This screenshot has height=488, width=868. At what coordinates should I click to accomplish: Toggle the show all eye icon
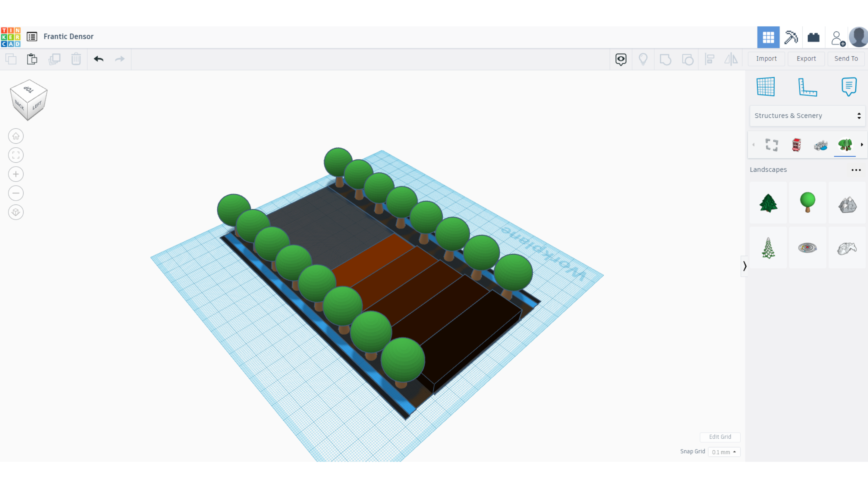pyautogui.click(x=621, y=59)
